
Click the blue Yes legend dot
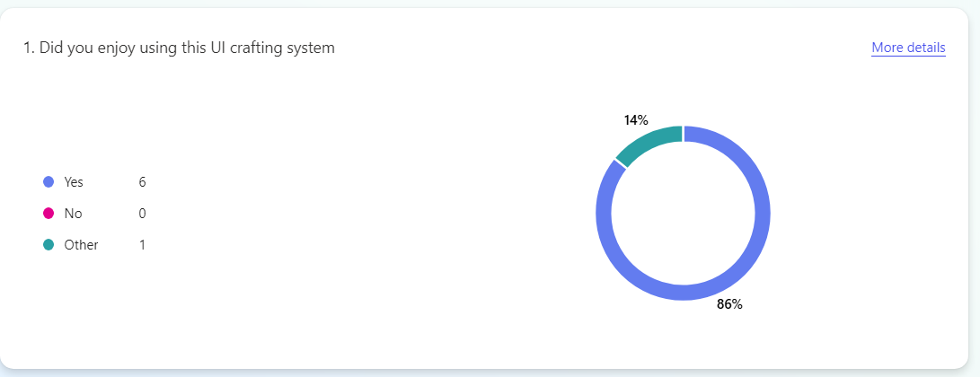[x=49, y=182]
